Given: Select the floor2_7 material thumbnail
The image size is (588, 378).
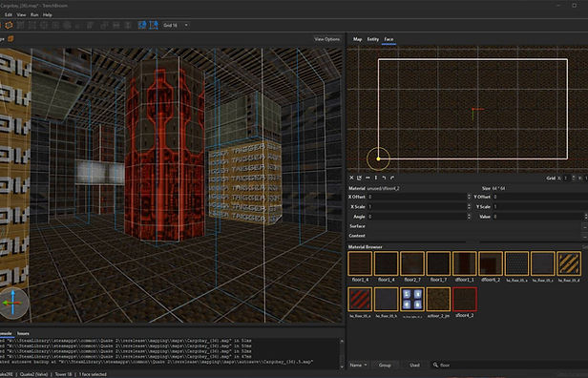Looking at the screenshot, I should [412, 263].
